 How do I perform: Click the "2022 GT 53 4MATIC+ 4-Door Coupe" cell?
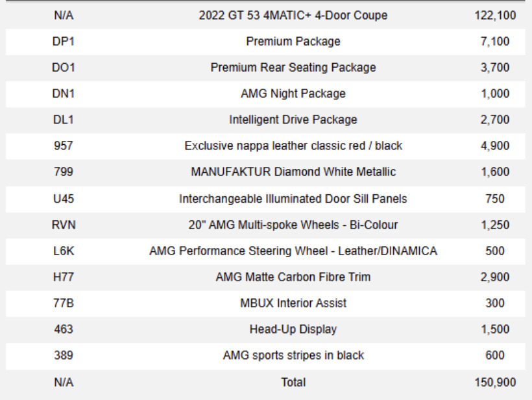pos(293,16)
